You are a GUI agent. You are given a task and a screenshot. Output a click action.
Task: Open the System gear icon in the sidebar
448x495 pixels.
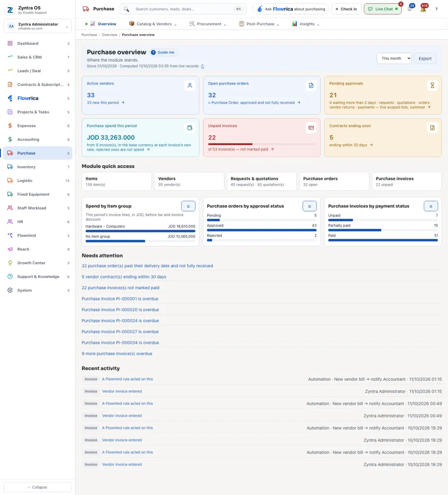click(10, 290)
